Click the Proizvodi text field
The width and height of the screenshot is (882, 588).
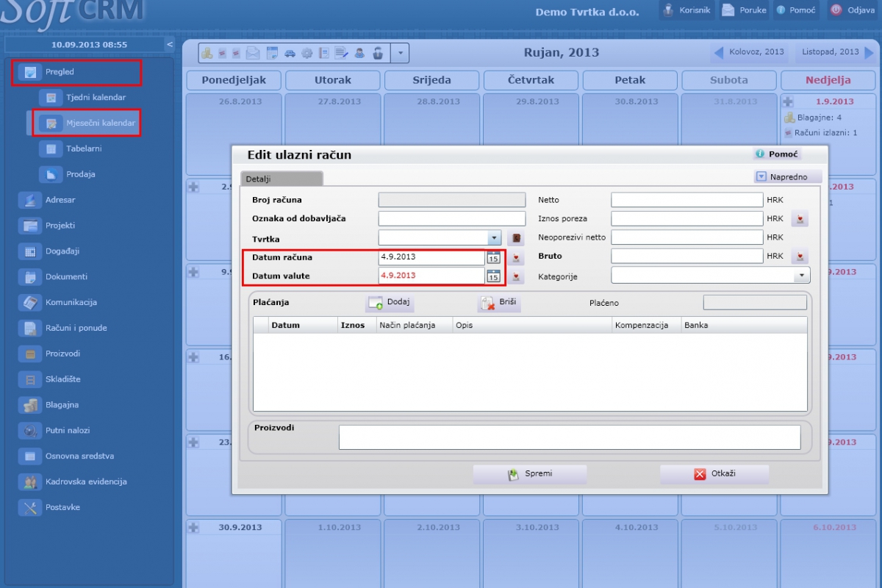click(570, 437)
